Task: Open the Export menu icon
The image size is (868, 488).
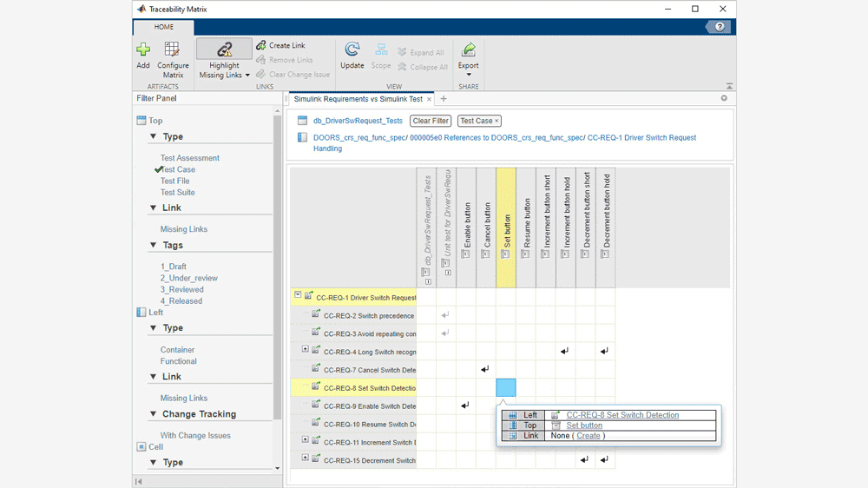Action: (x=469, y=50)
